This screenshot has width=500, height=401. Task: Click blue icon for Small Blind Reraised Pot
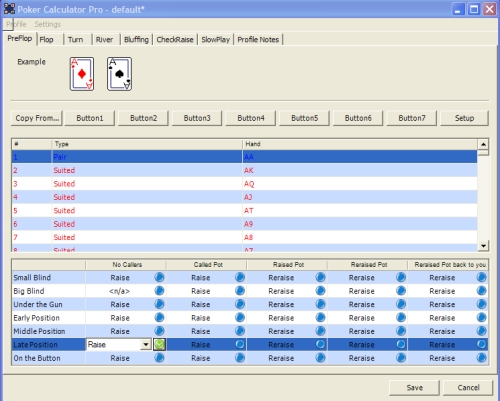click(401, 277)
